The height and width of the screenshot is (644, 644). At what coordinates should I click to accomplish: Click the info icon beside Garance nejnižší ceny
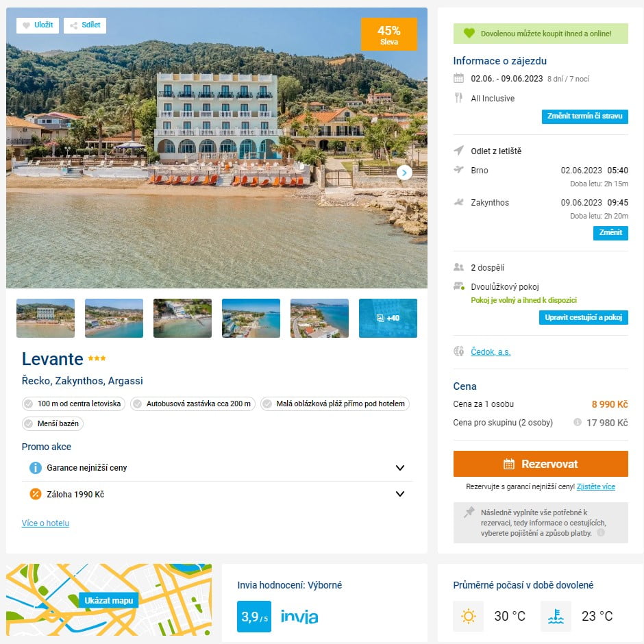(x=36, y=468)
